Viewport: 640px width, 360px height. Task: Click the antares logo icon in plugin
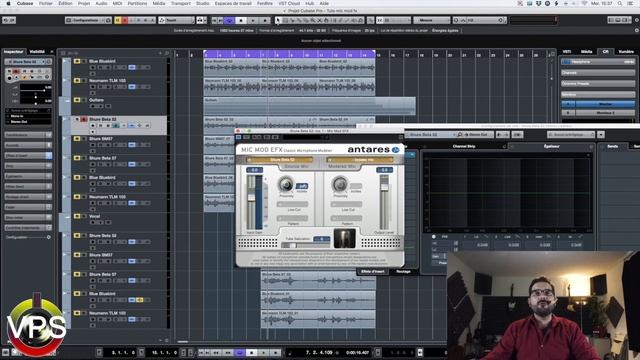click(x=396, y=150)
